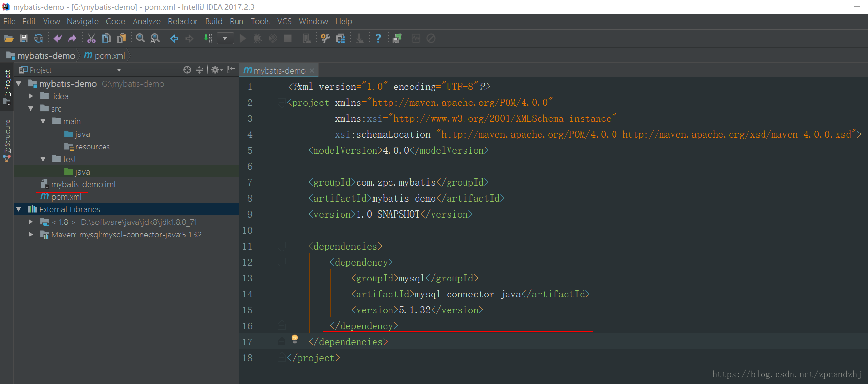The height and width of the screenshot is (384, 868).
Task: Select java folder under test
Action: (77, 172)
